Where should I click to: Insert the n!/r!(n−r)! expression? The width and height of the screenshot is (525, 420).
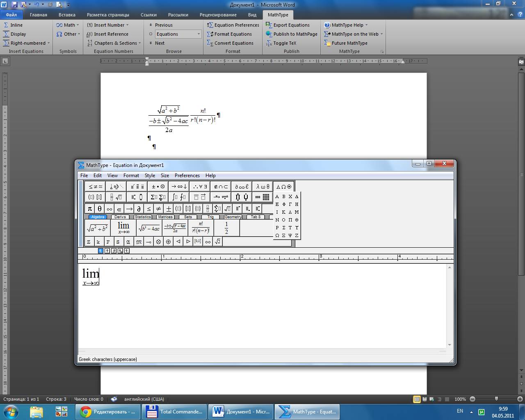click(201, 228)
